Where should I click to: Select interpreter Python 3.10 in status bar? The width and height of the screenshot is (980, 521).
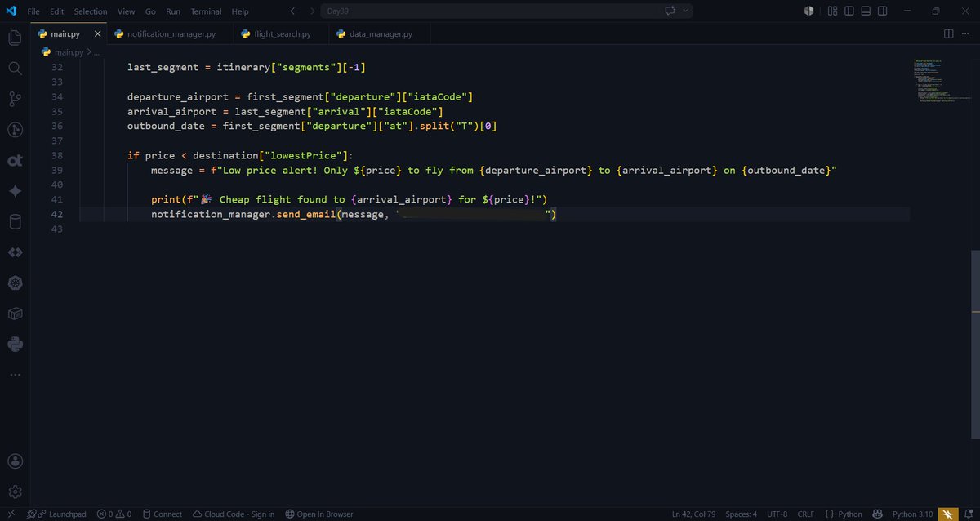pos(911,514)
